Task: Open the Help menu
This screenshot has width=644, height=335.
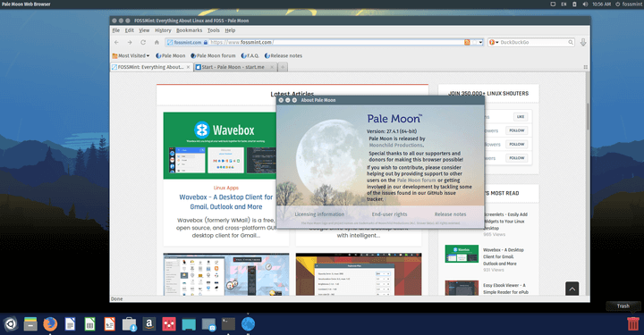Action: point(230,30)
